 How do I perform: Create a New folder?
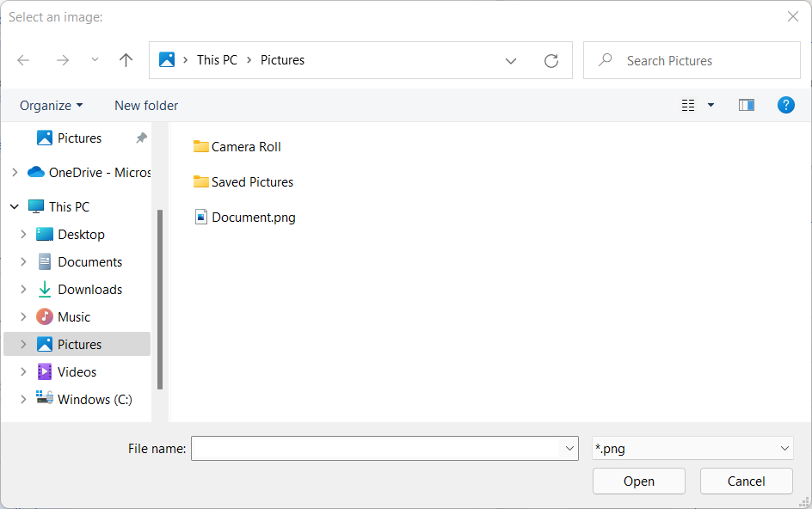click(145, 104)
